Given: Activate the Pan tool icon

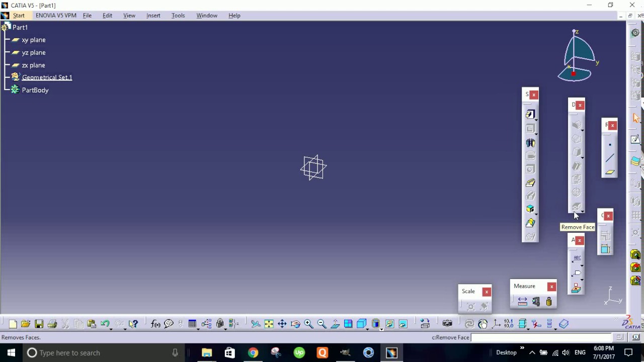Looking at the screenshot, I should tap(282, 324).
